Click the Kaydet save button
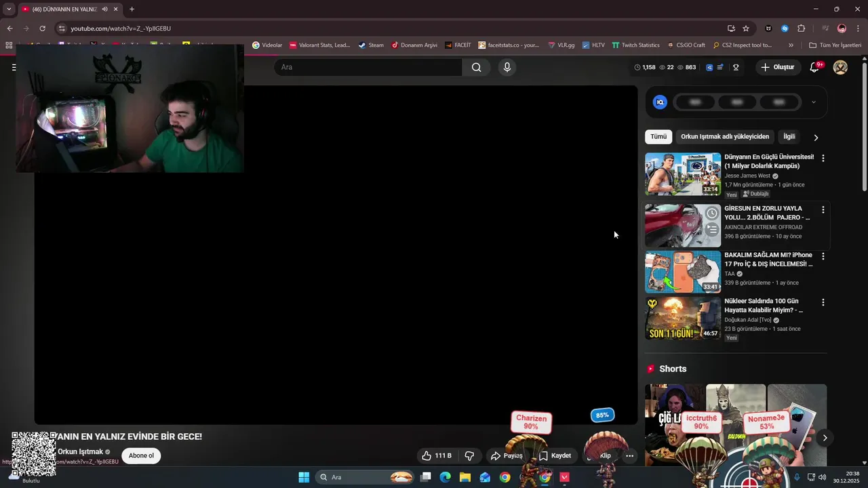868x488 pixels. click(555, 455)
